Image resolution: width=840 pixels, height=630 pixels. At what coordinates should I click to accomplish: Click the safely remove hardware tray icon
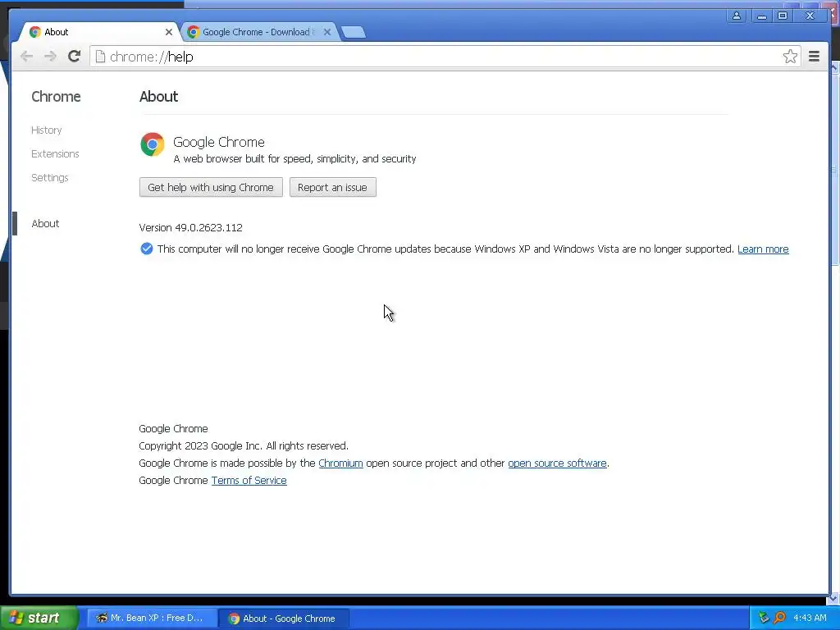pos(764,619)
